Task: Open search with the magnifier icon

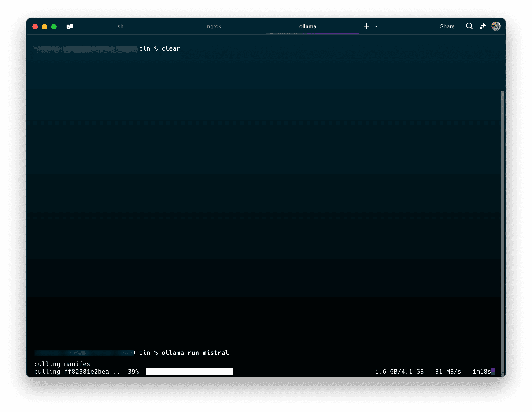Action: (469, 26)
